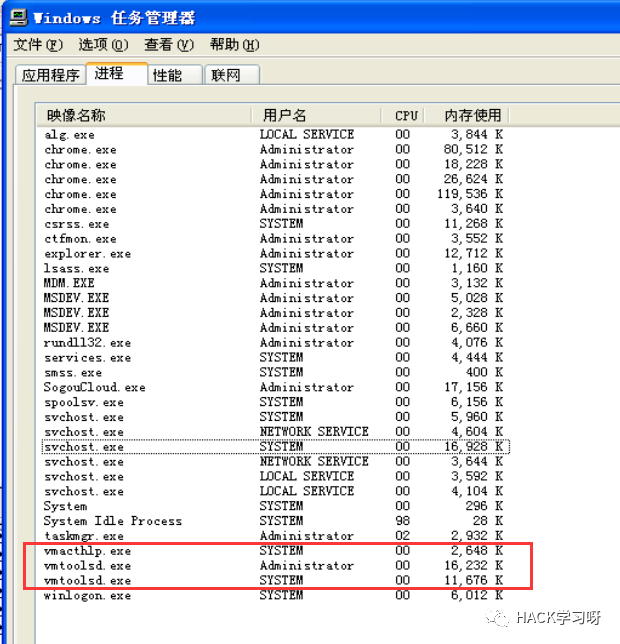Open the 帮助(H) menu

[x=234, y=44]
